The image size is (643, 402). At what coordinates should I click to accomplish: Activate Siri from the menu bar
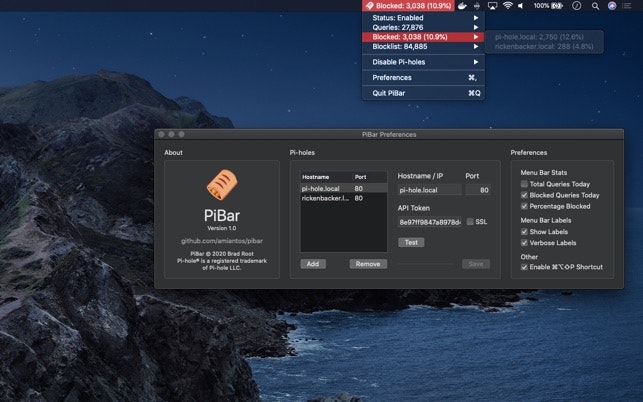coord(612,6)
